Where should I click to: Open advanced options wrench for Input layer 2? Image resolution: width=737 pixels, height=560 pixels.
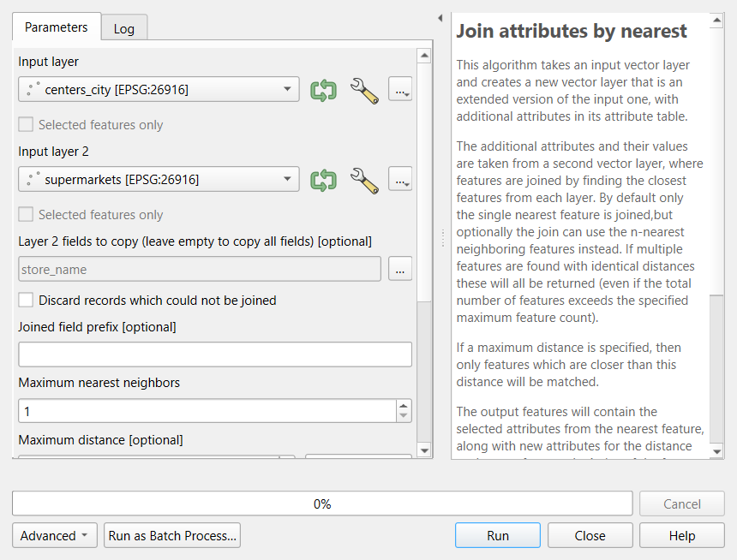pyautogui.click(x=364, y=180)
